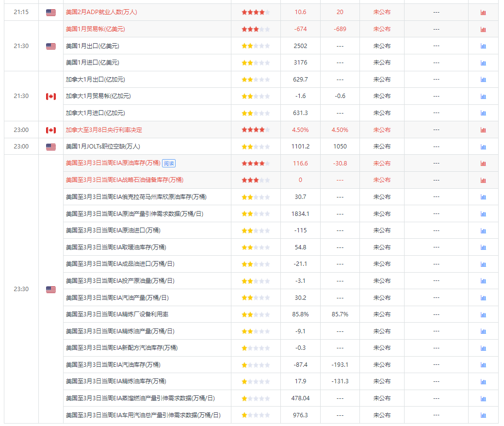The image size is (504, 426).
Task: Click previous value 976.3 in 车用汽油 row
Action: click(x=301, y=415)
